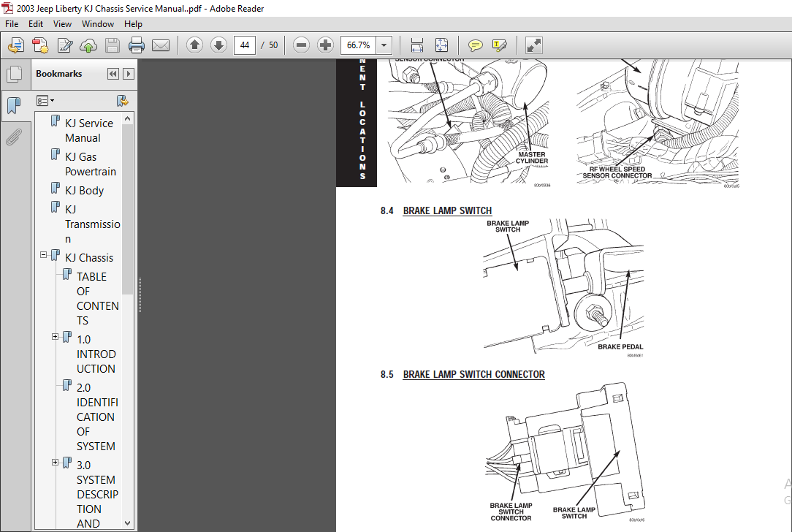Click the MASTER CYLINDER diagram label
Screen dimensions: 792x532
point(531,158)
